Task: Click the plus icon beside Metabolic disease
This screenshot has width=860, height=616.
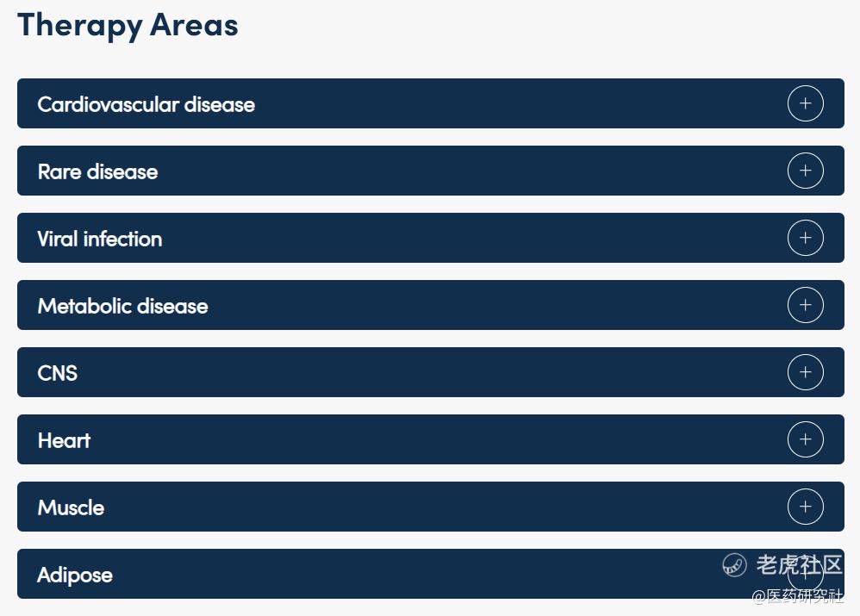Action: [805, 305]
